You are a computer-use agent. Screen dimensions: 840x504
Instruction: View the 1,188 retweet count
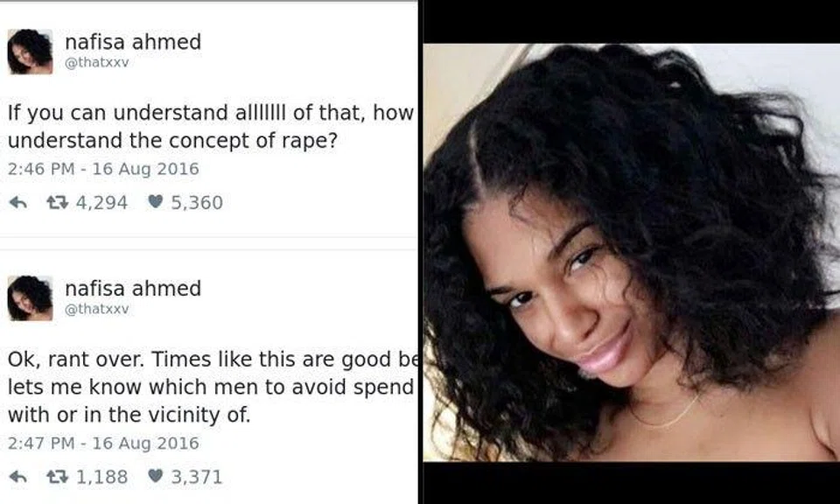(x=101, y=477)
